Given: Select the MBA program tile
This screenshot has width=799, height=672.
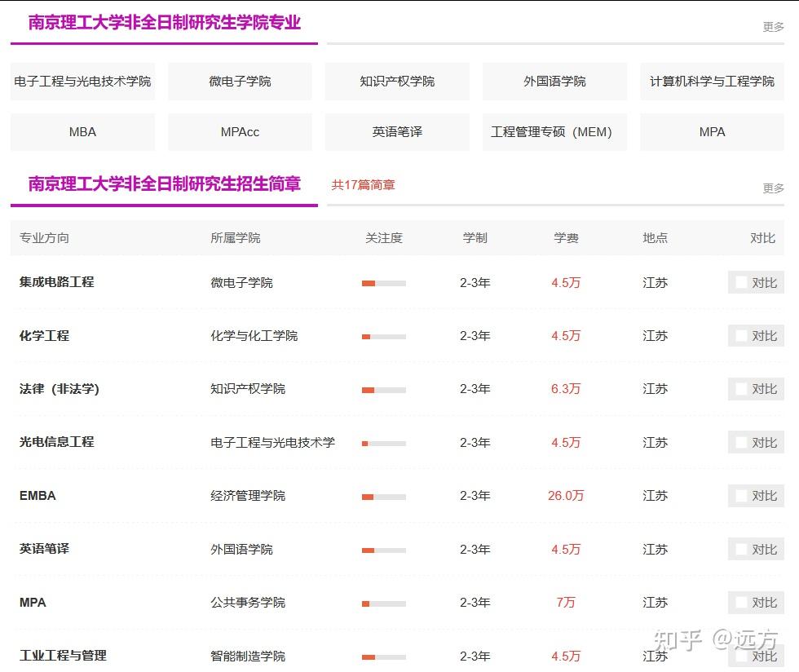Looking at the screenshot, I should (82, 132).
